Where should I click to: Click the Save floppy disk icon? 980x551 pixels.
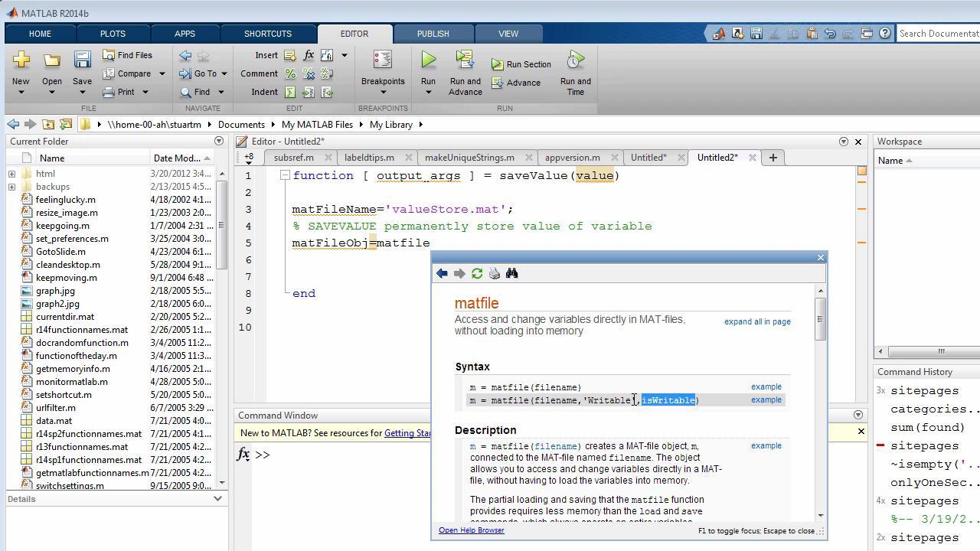pos(82,60)
